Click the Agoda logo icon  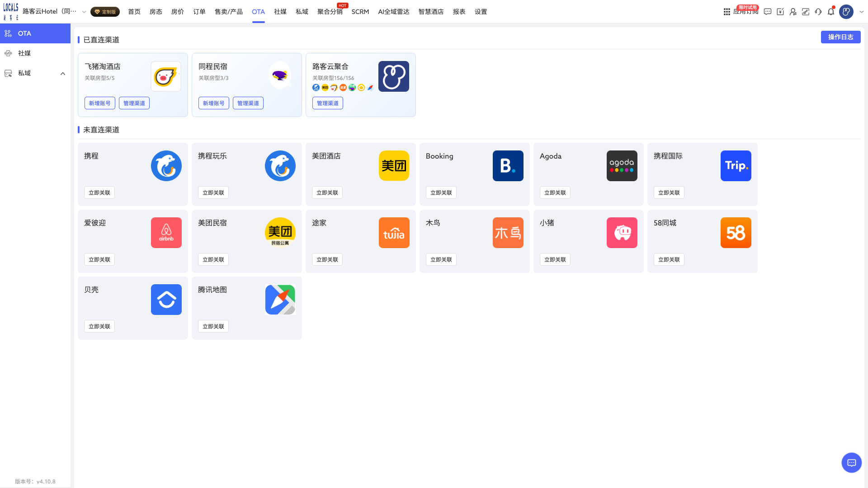[622, 166]
